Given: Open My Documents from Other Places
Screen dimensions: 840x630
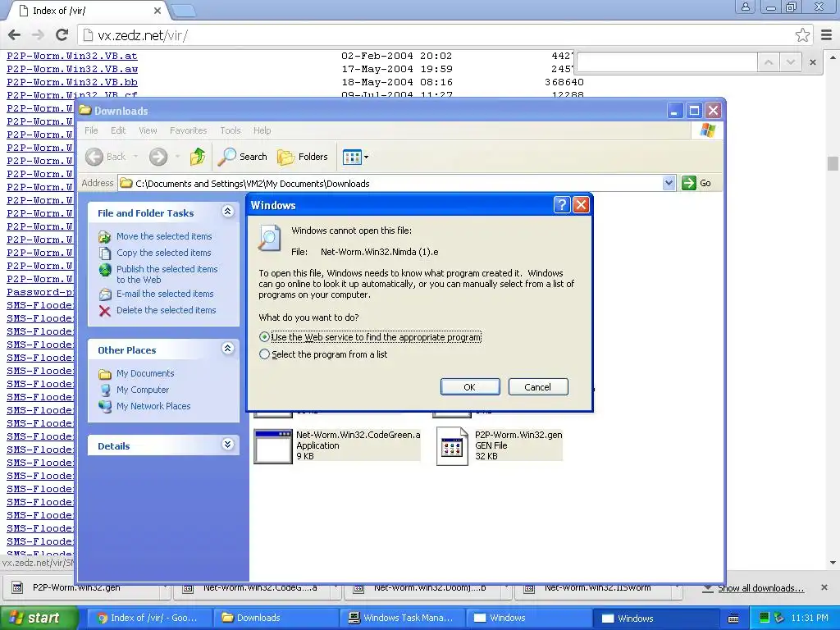Looking at the screenshot, I should click(x=145, y=373).
